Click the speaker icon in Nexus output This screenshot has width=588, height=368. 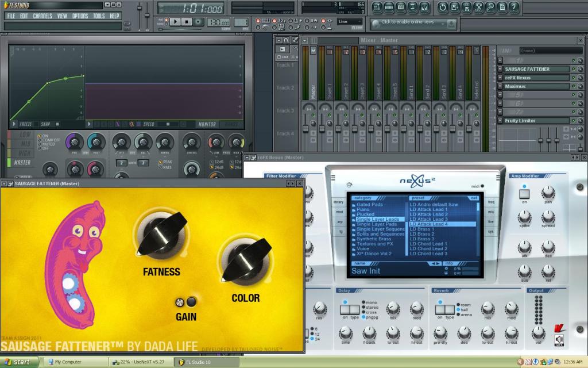coord(559,340)
